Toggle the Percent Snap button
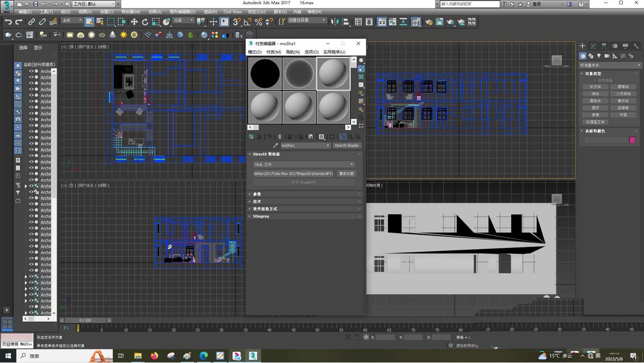The height and width of the screenshot is (363, 644). click(x=258, y=22)
